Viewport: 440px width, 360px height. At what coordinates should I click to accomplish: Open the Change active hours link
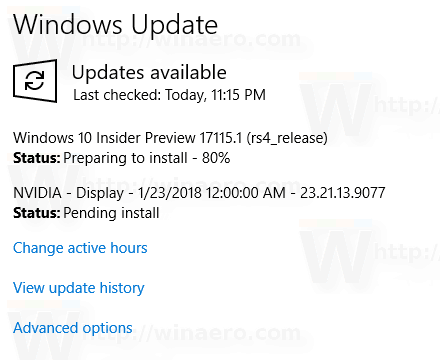80,248
